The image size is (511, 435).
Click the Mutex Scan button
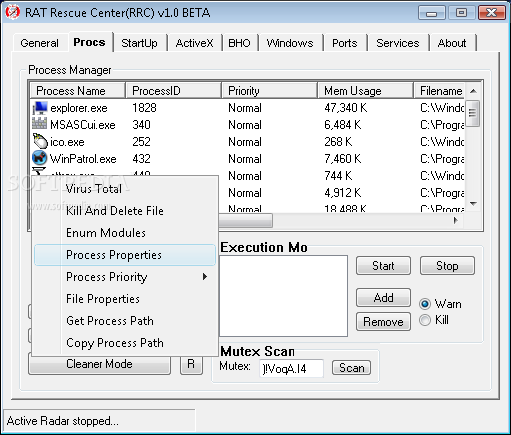pyautogui.click(x=351, y=368)
